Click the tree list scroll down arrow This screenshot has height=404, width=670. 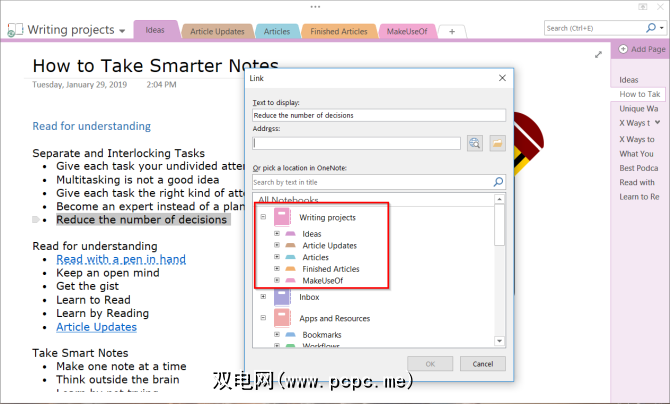point(499,341)
